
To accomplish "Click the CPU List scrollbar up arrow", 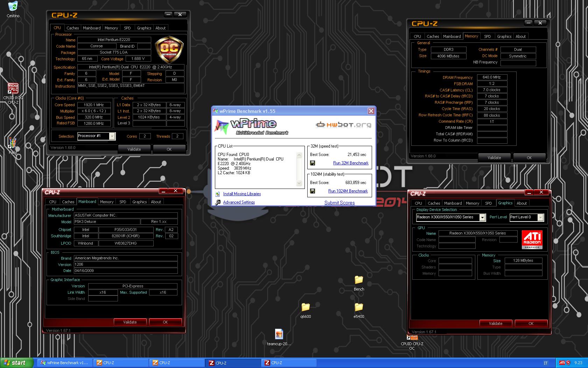I will 299,155.
